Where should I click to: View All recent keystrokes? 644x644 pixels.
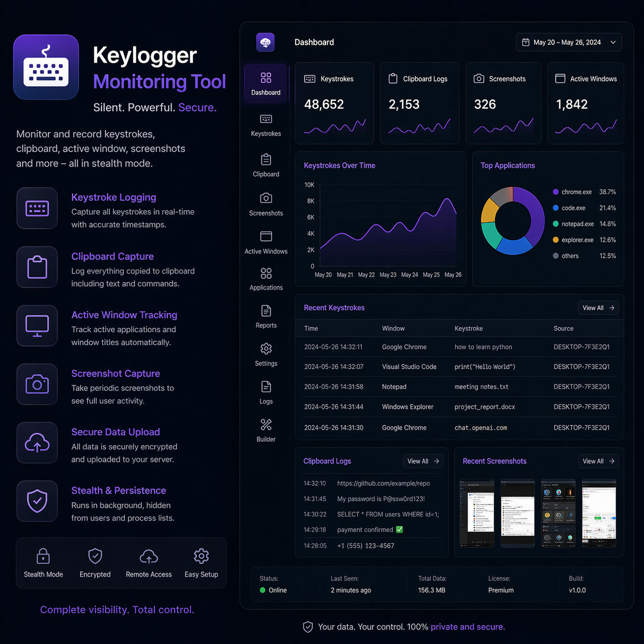598,308
